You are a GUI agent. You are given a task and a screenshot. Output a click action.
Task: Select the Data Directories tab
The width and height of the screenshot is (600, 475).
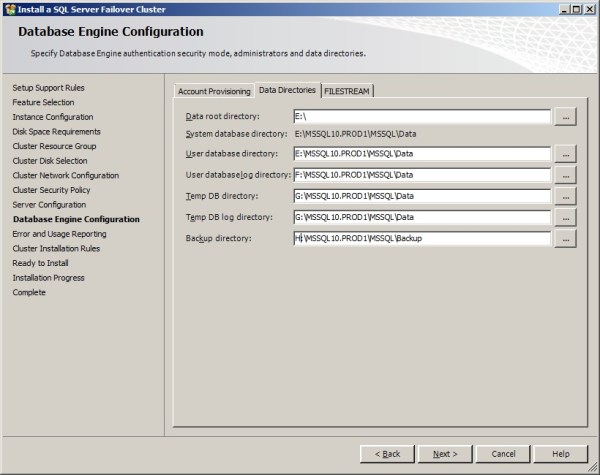coord(287,90)
